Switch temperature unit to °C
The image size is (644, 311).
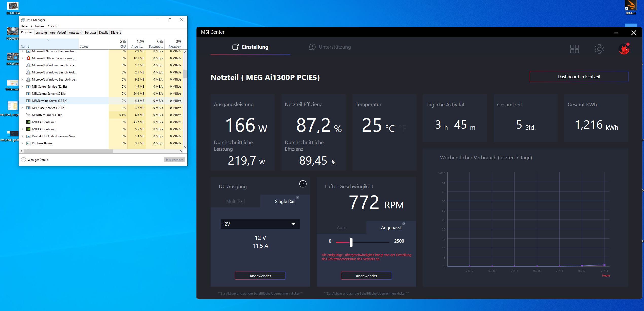coord(390,128)
